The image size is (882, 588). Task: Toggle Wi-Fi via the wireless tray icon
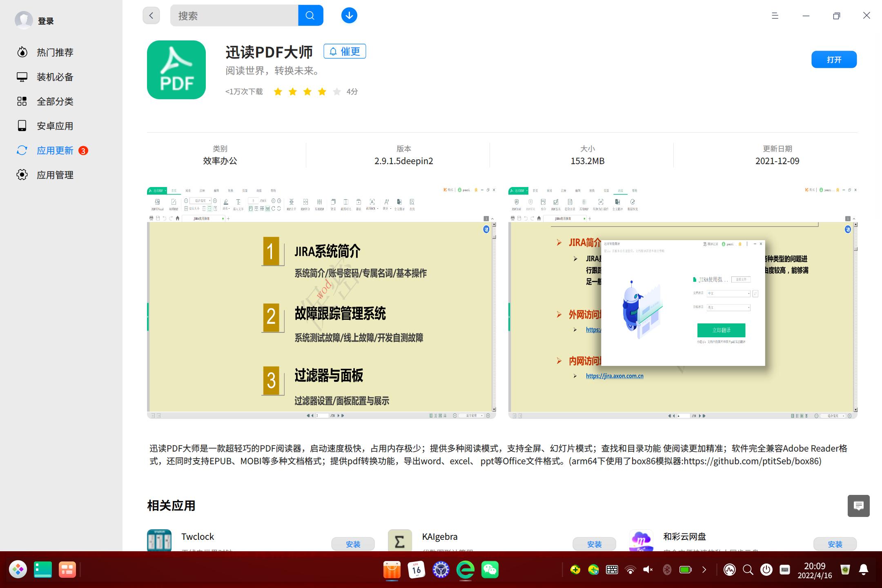[630, 569]
